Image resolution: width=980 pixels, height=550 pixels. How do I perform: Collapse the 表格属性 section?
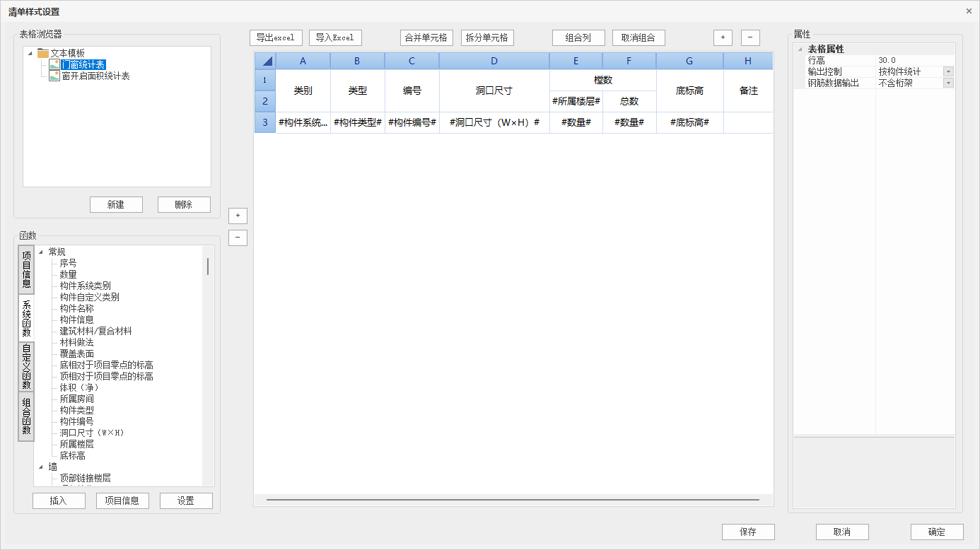click(800, 49)
